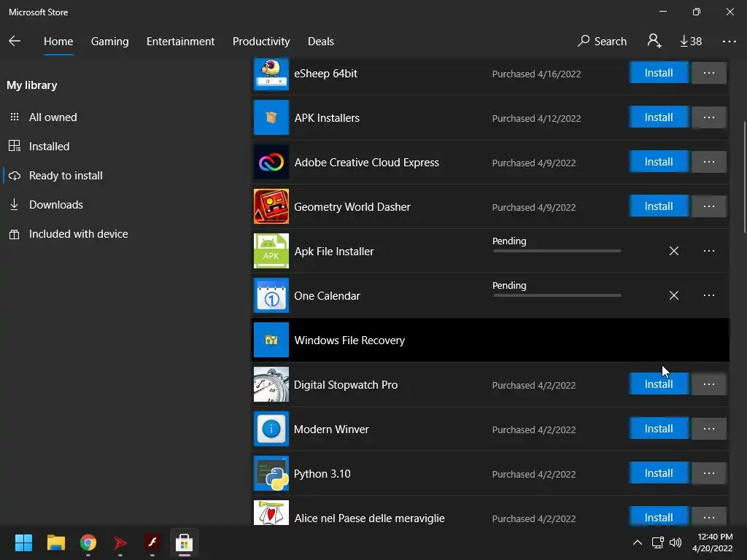Image resolution: width=747 pixels, height=560 pixels.
Task: Open more options for Apk File Installer
Action: [709, 251]
